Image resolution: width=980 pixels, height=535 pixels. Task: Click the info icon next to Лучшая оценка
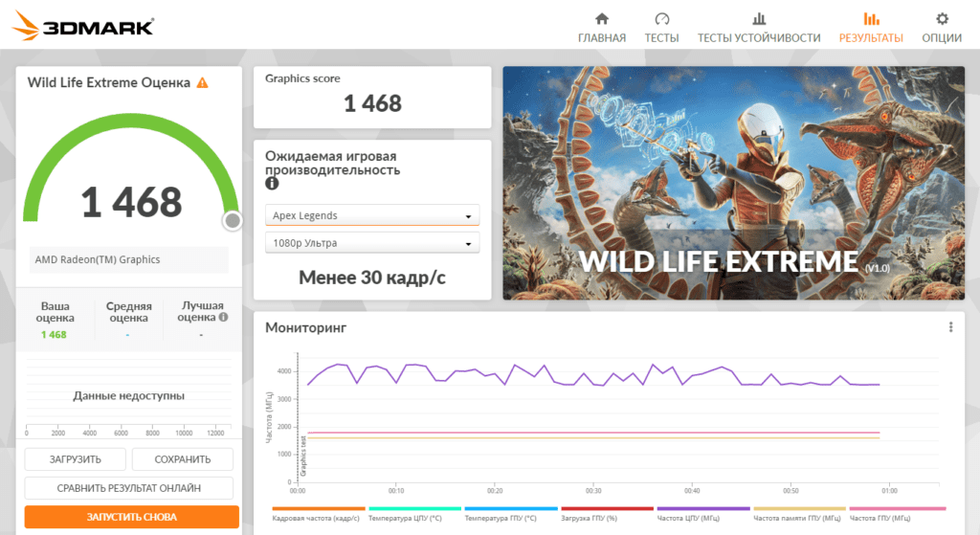click(224, 317)
